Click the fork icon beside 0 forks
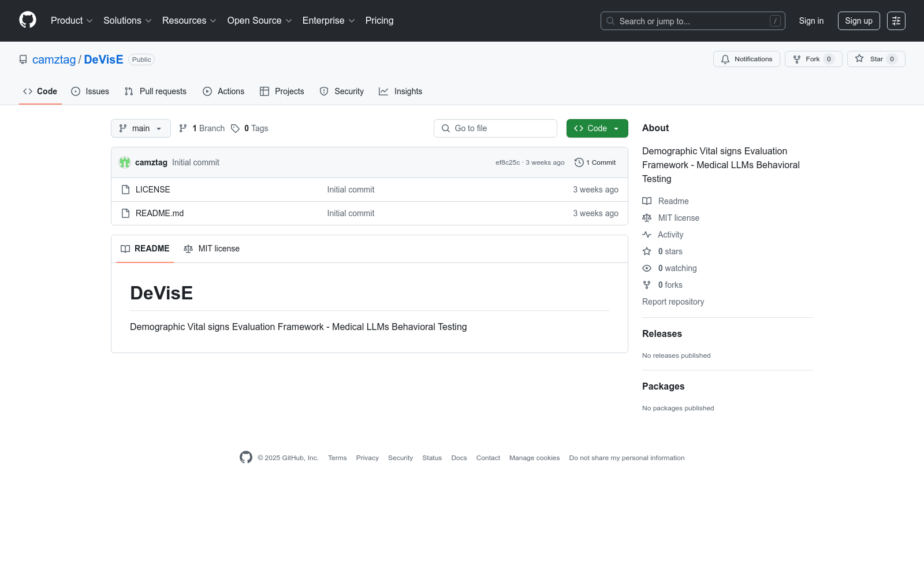The image size is (924, 578). [x=647, y=285]
